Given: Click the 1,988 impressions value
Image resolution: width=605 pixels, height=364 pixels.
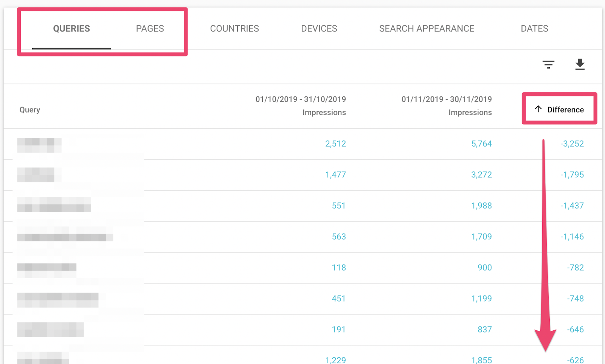Looking at the screenshot, I should [481, 206].
